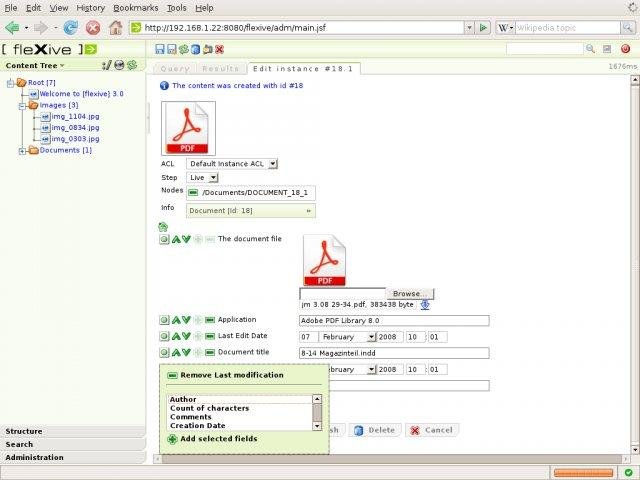Switch to the Query tab
This screenshot has width=640, height=480.
[x=174, y=69]
